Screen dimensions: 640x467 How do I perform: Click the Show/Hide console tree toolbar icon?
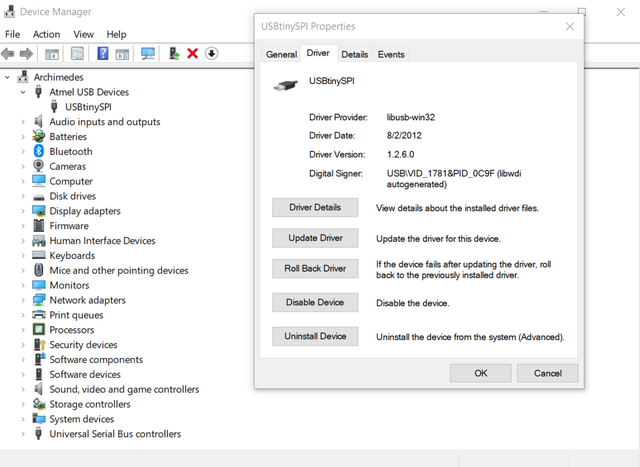point(52,54)
